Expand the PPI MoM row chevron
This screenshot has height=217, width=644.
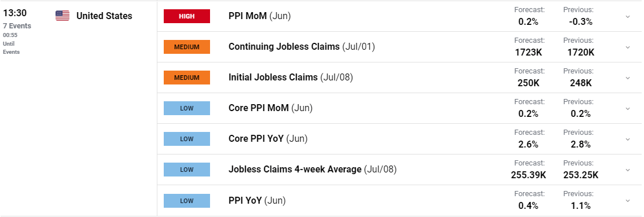(628, 16)
